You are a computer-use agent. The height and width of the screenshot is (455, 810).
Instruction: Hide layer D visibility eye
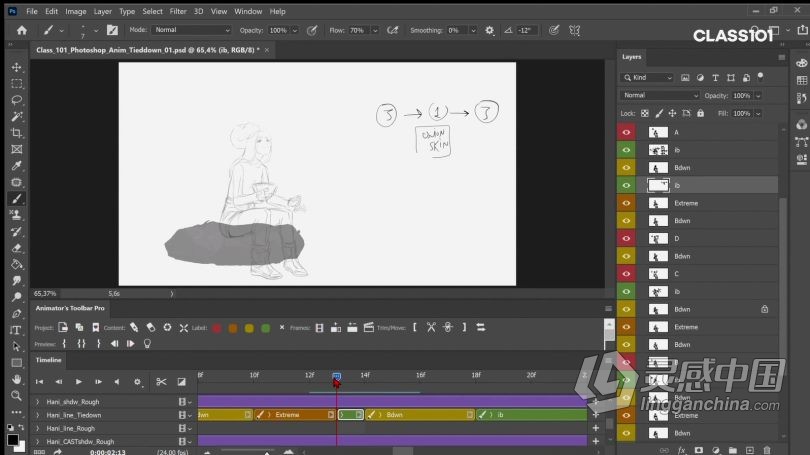(x=626, y=239)
